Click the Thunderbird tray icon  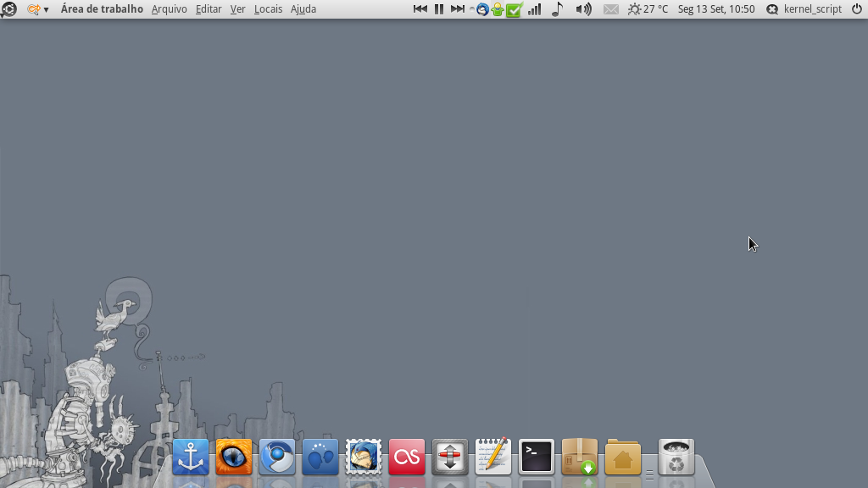482,9
